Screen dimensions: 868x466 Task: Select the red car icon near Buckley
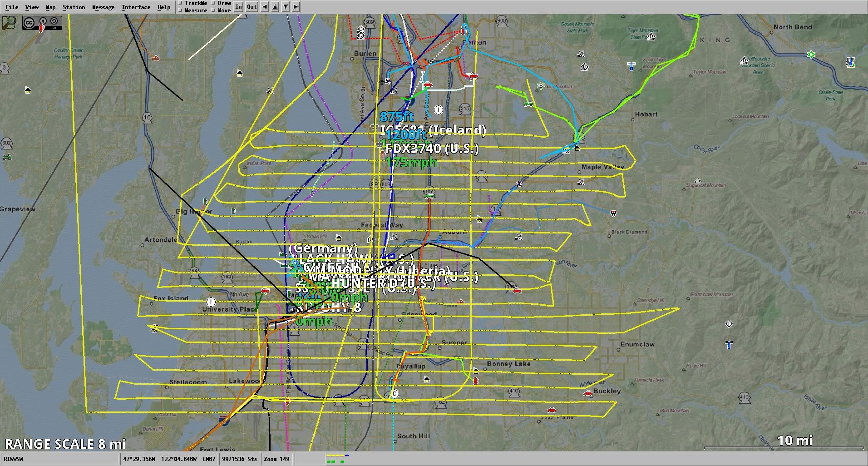coord(588,393)
